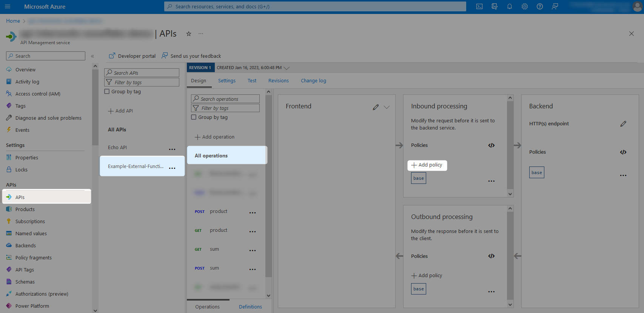This screenshot has width=644, height=313.
Task: Toggle Group by tag for APIs list
Action: click(107, 91)
